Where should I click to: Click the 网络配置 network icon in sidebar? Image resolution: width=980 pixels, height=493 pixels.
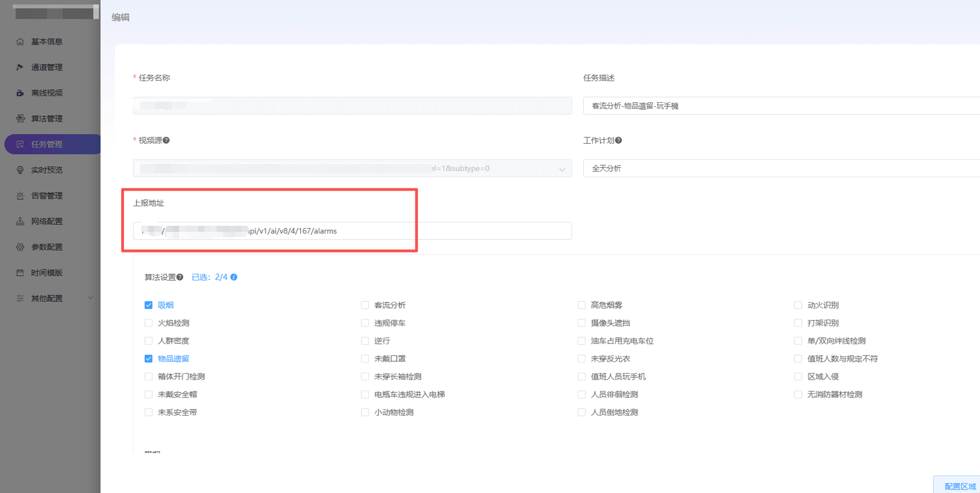click(20, 221)
